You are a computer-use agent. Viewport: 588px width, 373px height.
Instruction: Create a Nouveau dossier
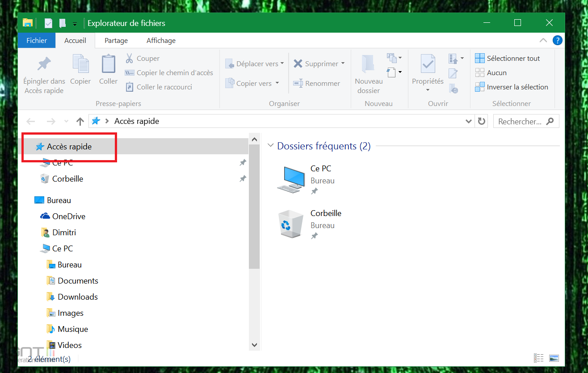point(369,74)
